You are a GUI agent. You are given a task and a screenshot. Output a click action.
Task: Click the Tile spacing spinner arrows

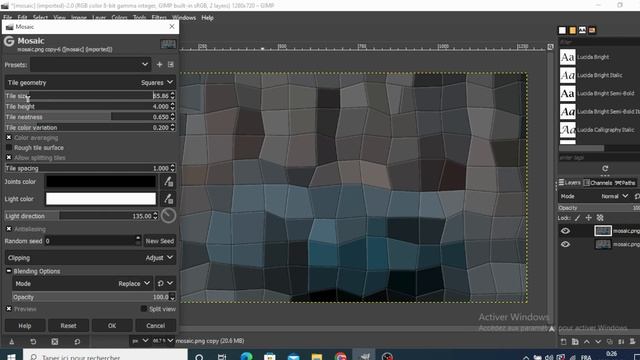tap(172, 168)
